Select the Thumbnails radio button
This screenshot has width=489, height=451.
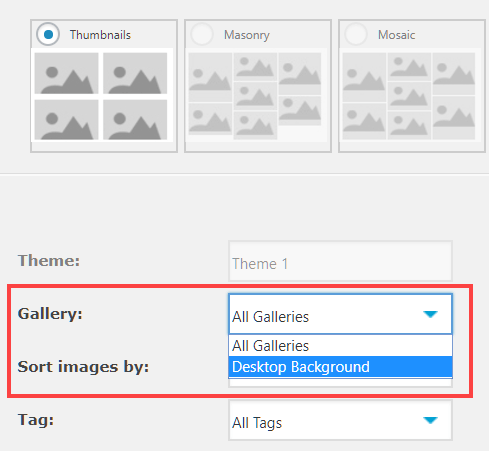[x=48, y=34]
